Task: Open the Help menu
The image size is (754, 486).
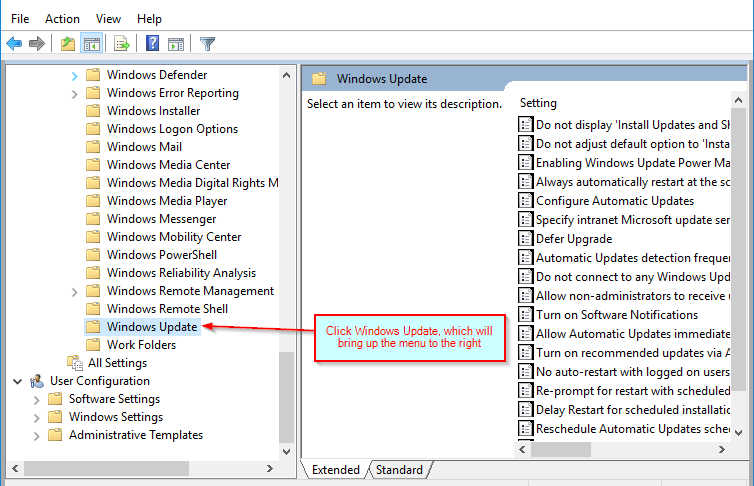Action: pos(149,19)
